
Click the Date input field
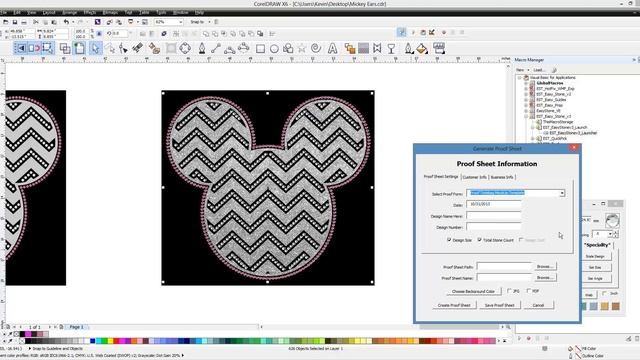[494, 204]
